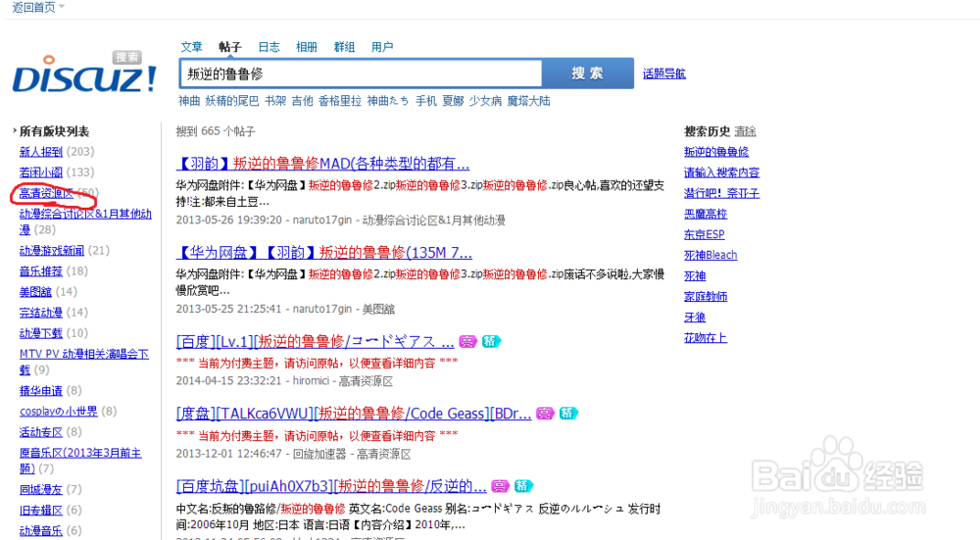Open forum 原音乐区(2013年3月前主题)
Viewport: 980px width, 540px height.
coord(80,461)
